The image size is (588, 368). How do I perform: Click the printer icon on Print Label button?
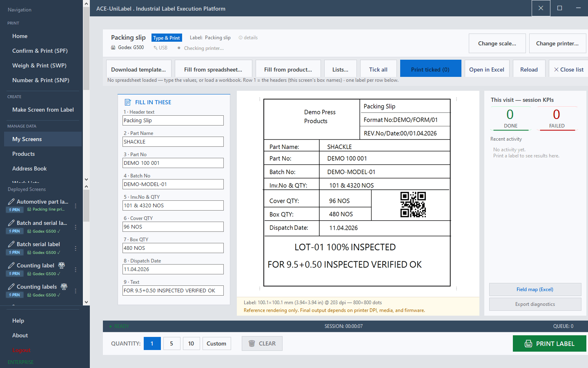[x=528, y=343]
